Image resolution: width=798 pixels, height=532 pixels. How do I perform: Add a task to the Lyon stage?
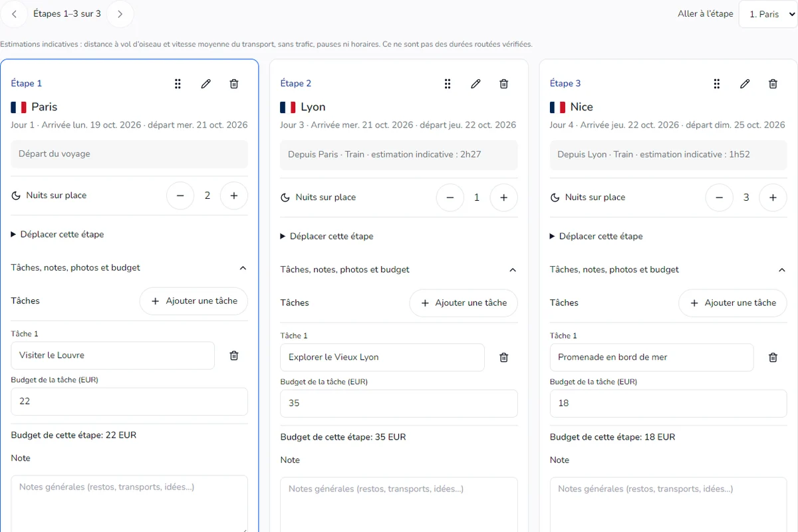[x=464, y=303]
